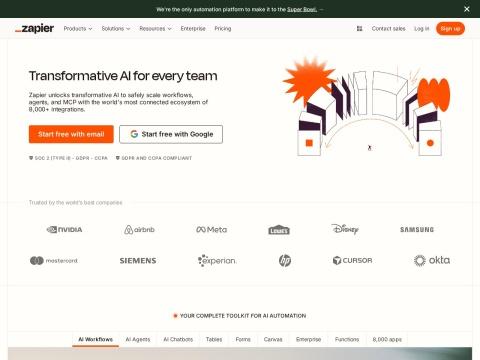Screen dimensions: 480x360
Task: Click the Cursor logo
Action: click(352, 260)
